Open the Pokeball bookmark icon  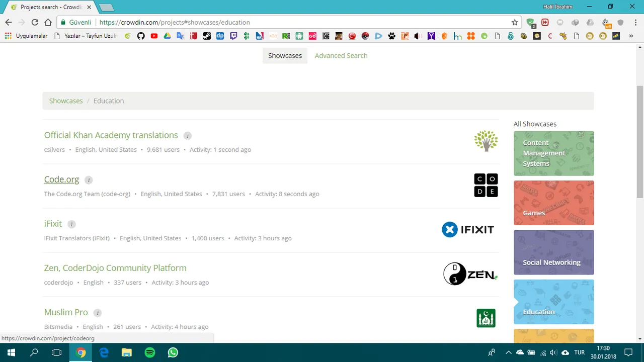coord(365,36)
